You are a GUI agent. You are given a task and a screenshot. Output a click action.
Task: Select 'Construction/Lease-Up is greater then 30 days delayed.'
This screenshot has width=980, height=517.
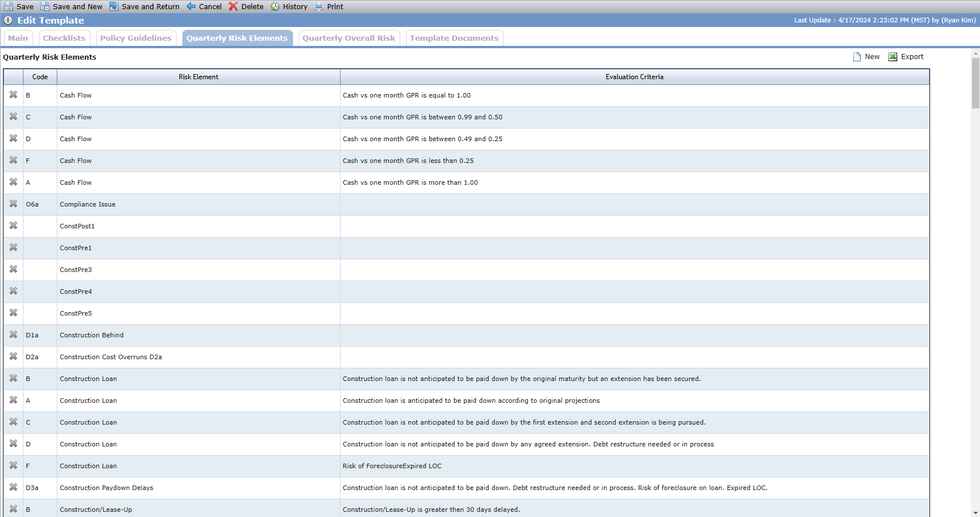click(431, 510)
